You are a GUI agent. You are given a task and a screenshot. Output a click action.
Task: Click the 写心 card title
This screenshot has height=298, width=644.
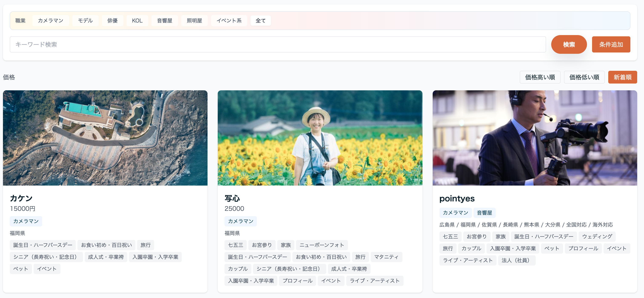232,198
